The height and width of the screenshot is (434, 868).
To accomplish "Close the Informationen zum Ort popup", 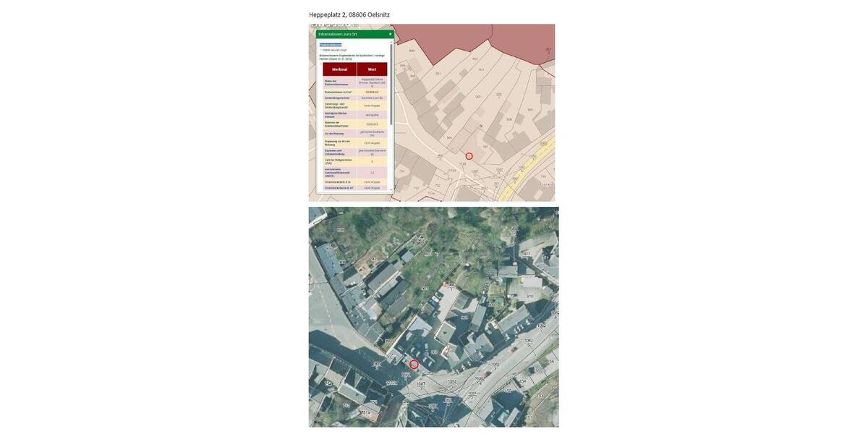I will pyautogui.click(x=390, y=34).
